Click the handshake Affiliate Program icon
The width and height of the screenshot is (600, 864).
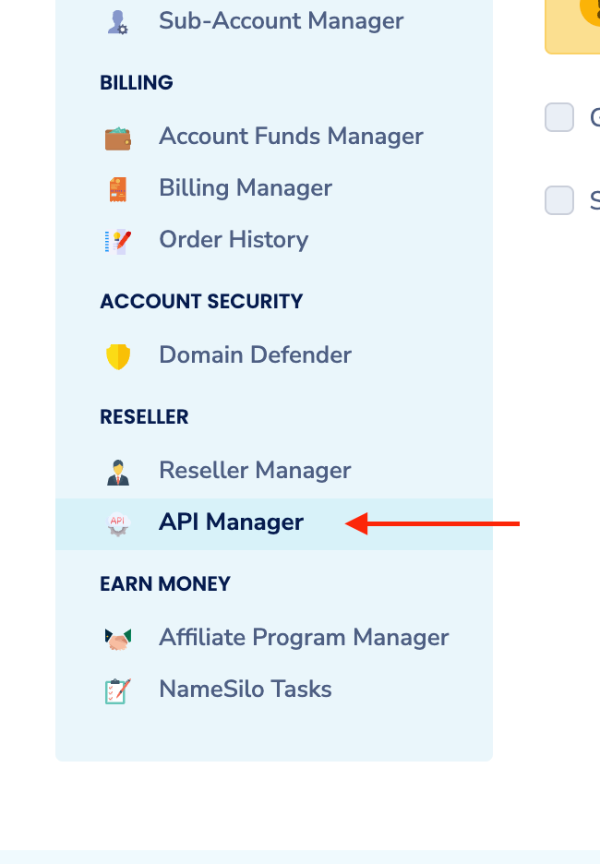(x=117, y=639)
